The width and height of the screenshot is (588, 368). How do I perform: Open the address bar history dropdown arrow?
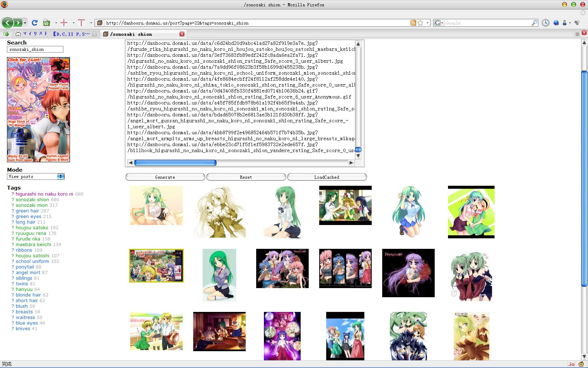click(427, 23)
